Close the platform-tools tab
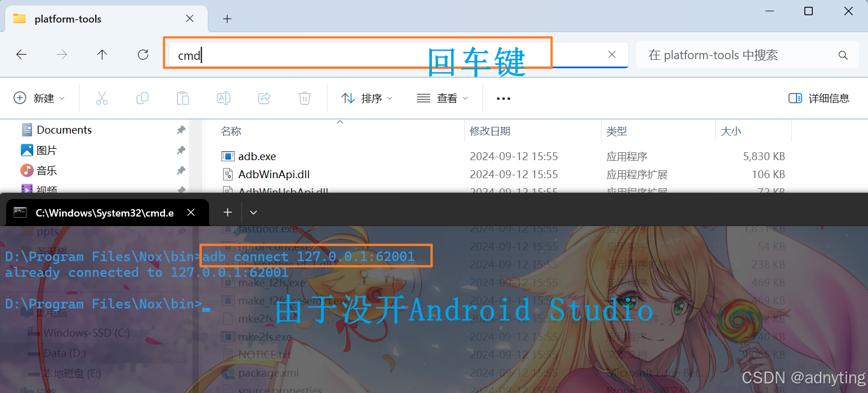 point(190,19)
